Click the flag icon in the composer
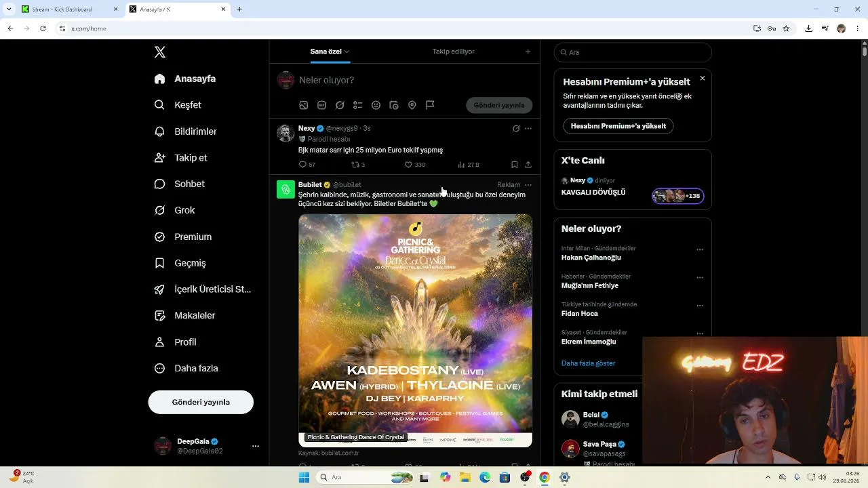 (x=430, y=105)
